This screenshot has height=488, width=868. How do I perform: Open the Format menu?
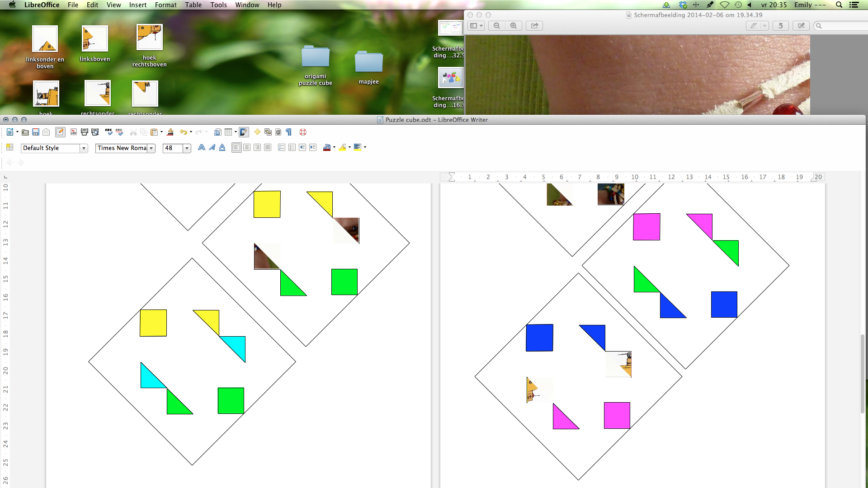(166, 5)
